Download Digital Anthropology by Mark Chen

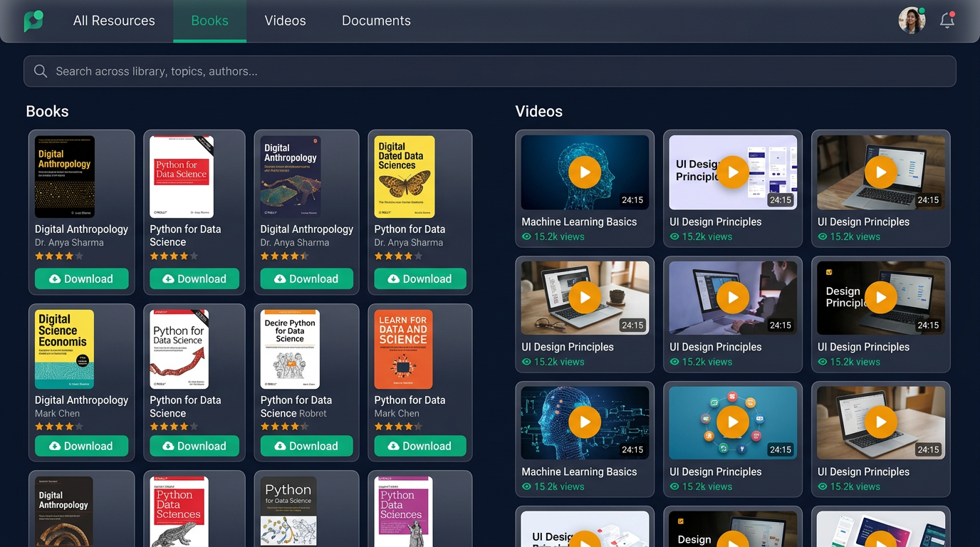coord(81,446)
